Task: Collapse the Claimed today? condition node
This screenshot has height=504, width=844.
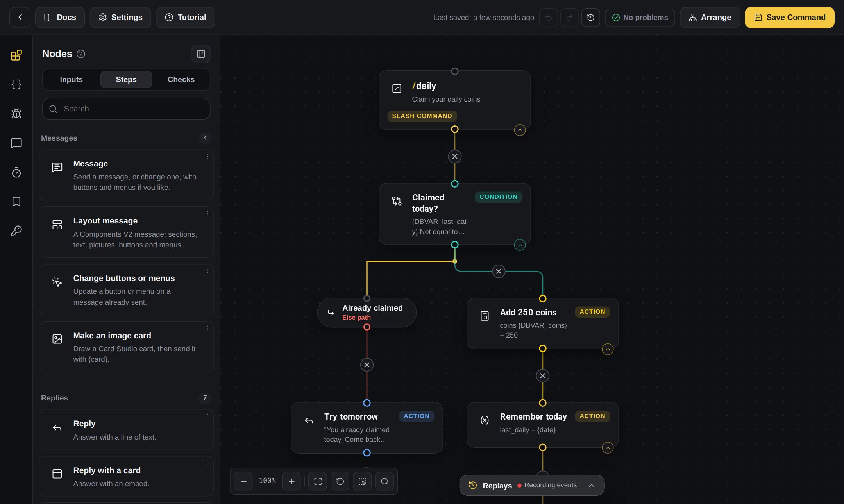Action: click(x=520, y=245)
